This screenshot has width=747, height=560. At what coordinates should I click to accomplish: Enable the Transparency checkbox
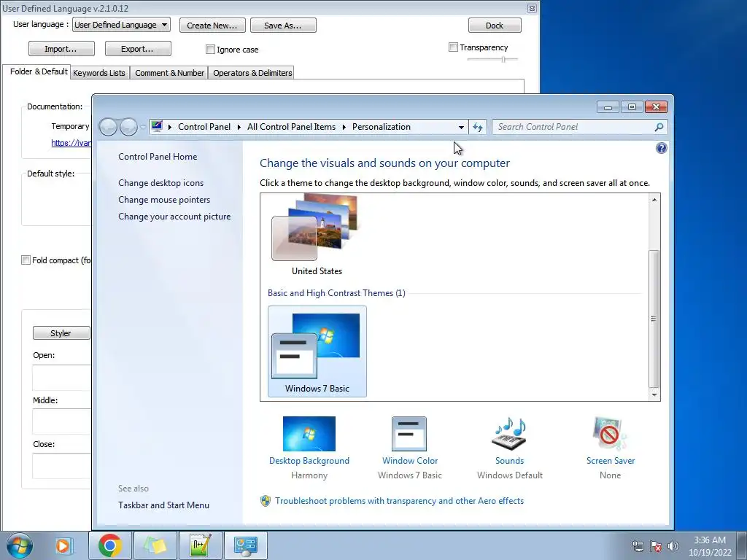pos(453,47)
